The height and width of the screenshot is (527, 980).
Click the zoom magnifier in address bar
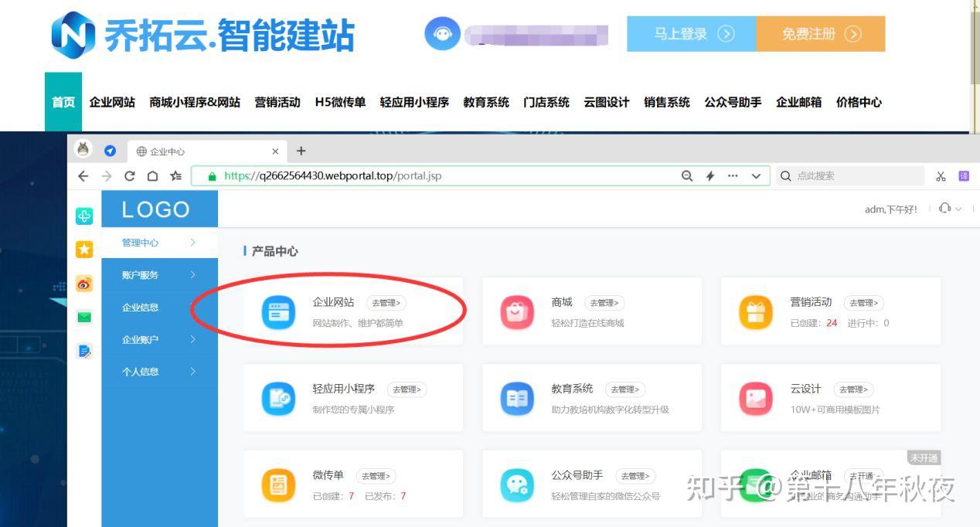tap(687, 176)
